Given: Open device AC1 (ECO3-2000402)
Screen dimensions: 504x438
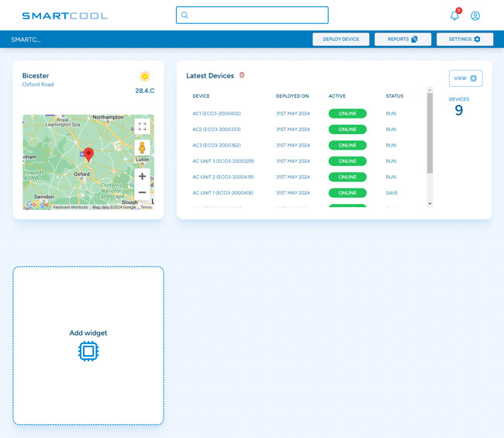Looking at the screenshot, I should pos(216,114).
